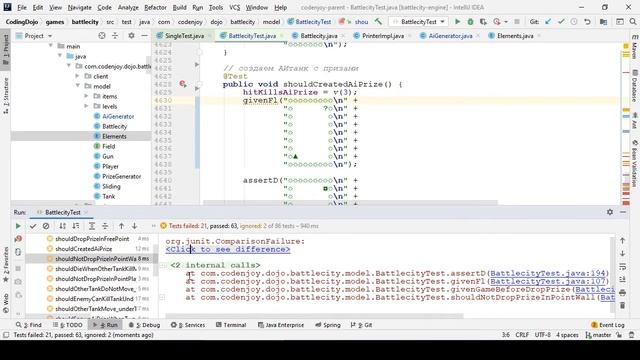Click the master Git branch widget
This screenshot has height=360, width=640.
(598, 335)
